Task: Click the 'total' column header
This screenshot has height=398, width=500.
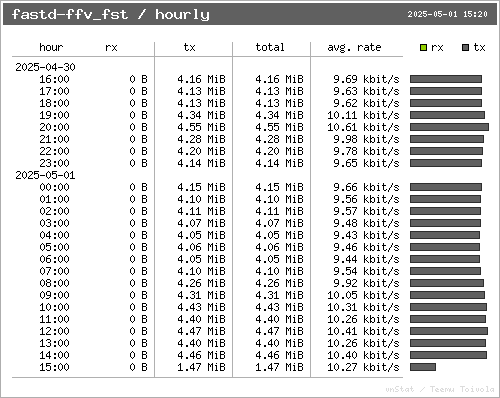Action: pos(270,47)
